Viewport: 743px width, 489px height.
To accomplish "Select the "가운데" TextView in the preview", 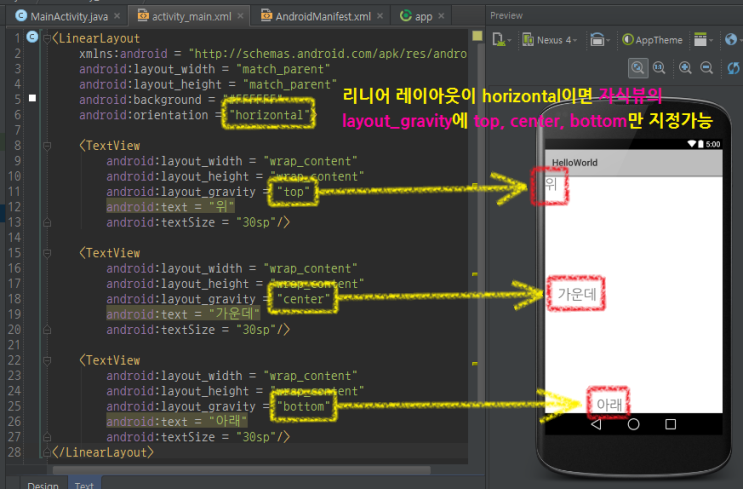I will [577, 294].
